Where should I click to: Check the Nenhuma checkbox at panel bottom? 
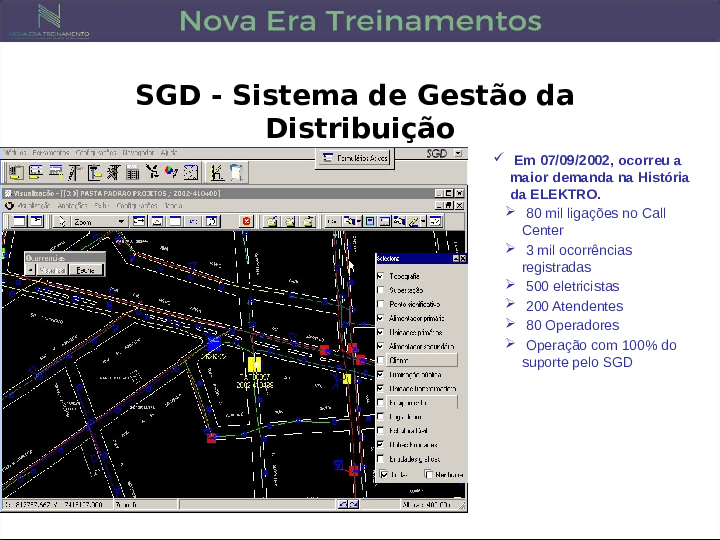pyautogui.click(x=428, y=474)
